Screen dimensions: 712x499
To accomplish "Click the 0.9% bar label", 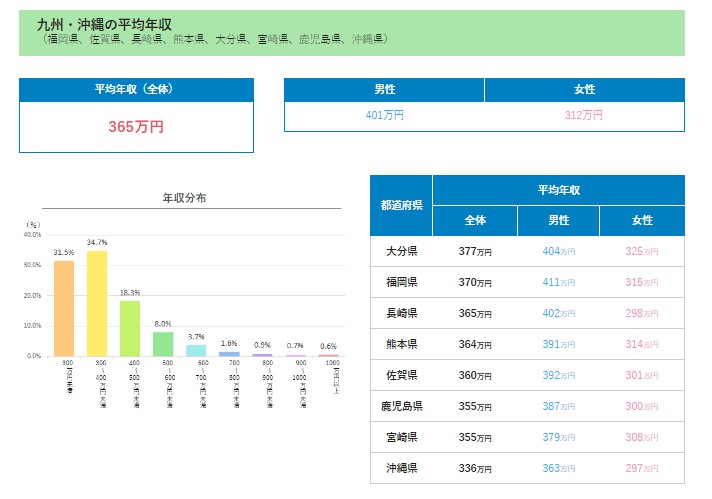I will click(x=262, y=345).
